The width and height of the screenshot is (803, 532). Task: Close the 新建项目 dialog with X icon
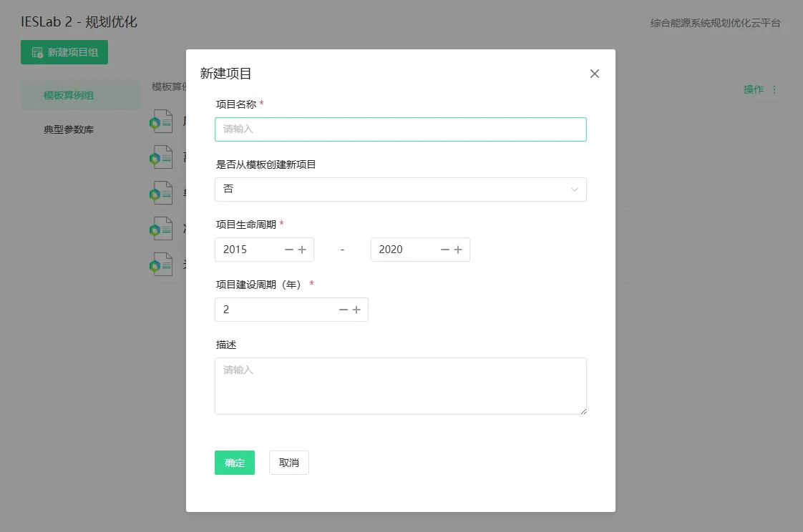(594, 74)
